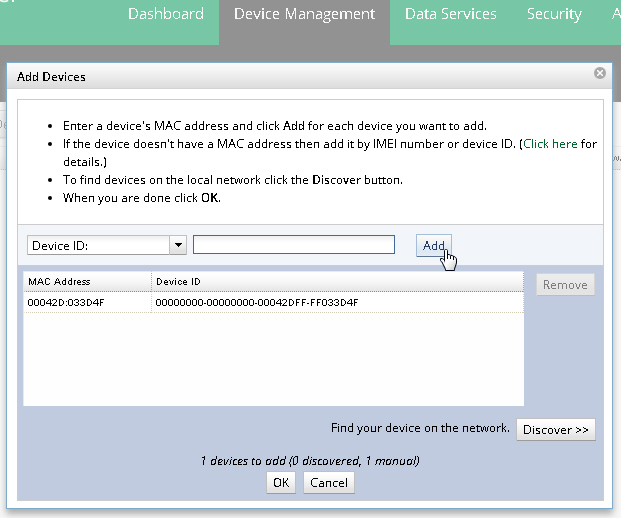The image size is (621, 518).
Task: Cancel the Add Devices dialog
Action: (328, 482)
